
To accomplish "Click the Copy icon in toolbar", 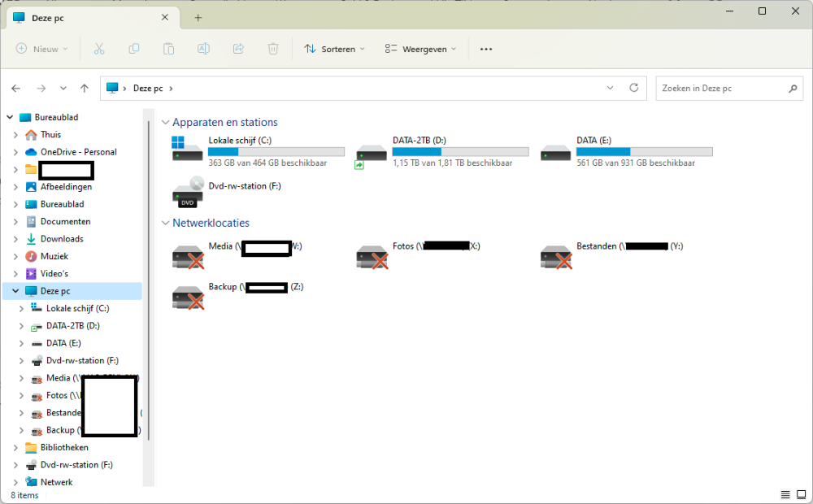I will (134, 49).
